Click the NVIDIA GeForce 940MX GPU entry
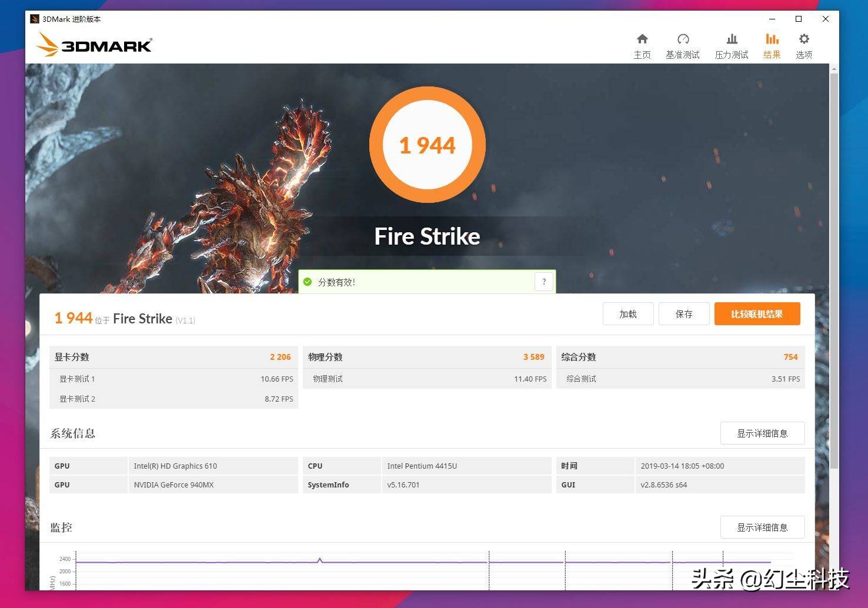 click(x=173, y=485)
